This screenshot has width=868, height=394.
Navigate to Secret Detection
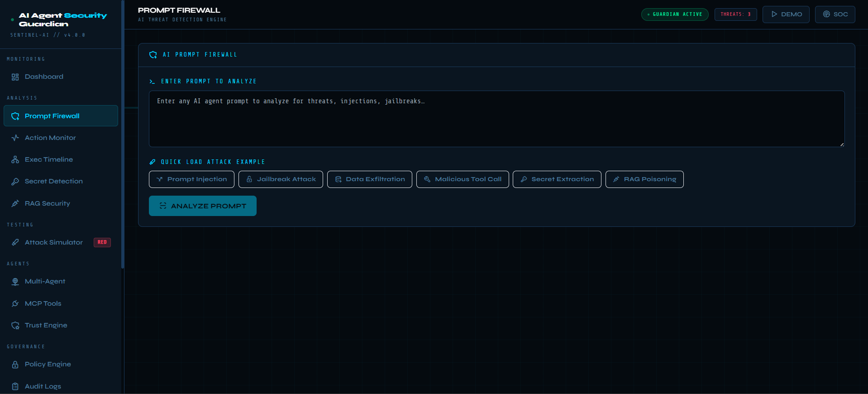(61, 181)
